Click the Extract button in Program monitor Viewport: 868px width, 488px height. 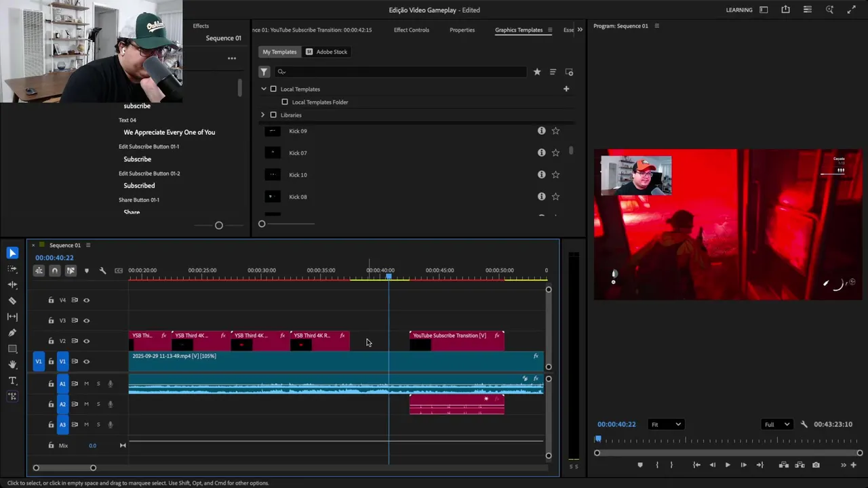coord(800,465)
